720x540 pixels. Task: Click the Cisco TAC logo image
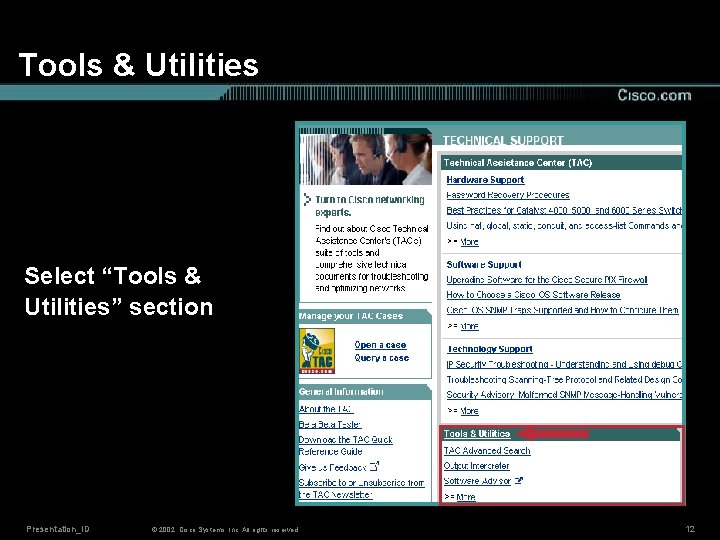(x=317, y=351)
